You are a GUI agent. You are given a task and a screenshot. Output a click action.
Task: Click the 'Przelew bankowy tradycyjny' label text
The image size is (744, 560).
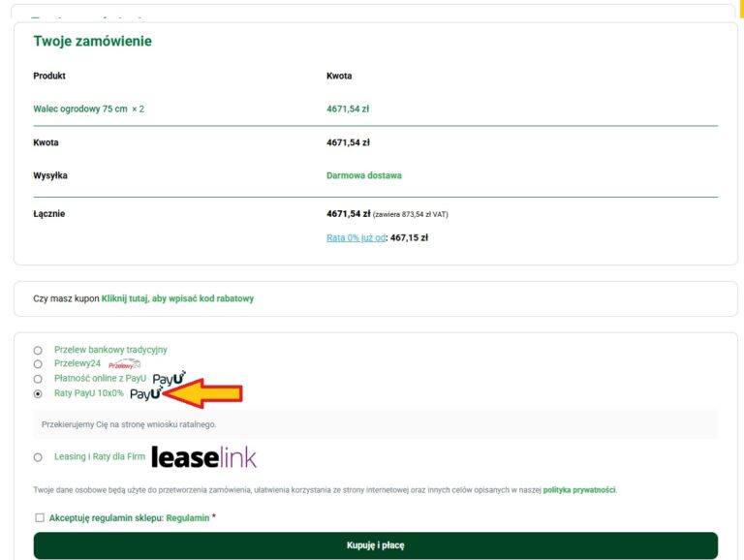click(x=110, y=350)
